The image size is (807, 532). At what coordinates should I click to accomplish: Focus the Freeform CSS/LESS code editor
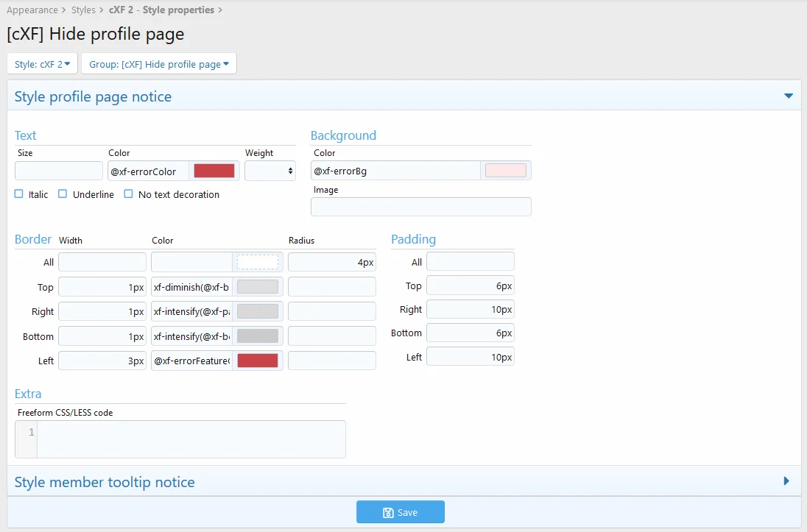pos(191,439)
